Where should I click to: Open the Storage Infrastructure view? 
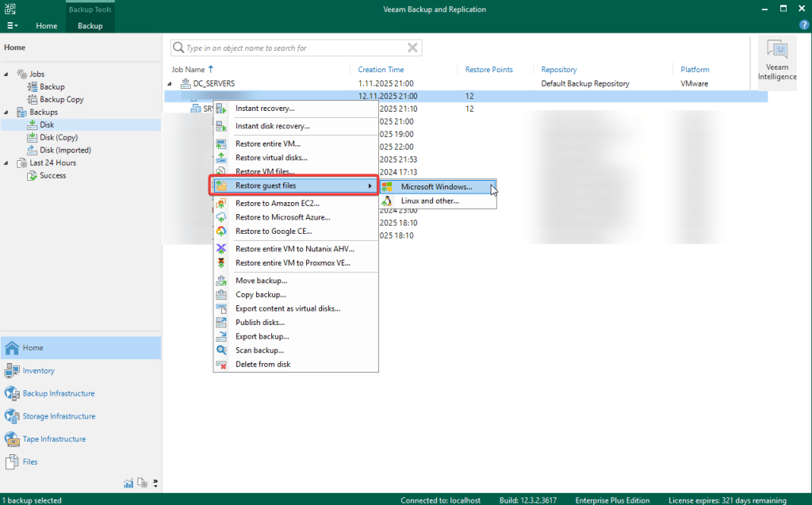click(81, 416)
